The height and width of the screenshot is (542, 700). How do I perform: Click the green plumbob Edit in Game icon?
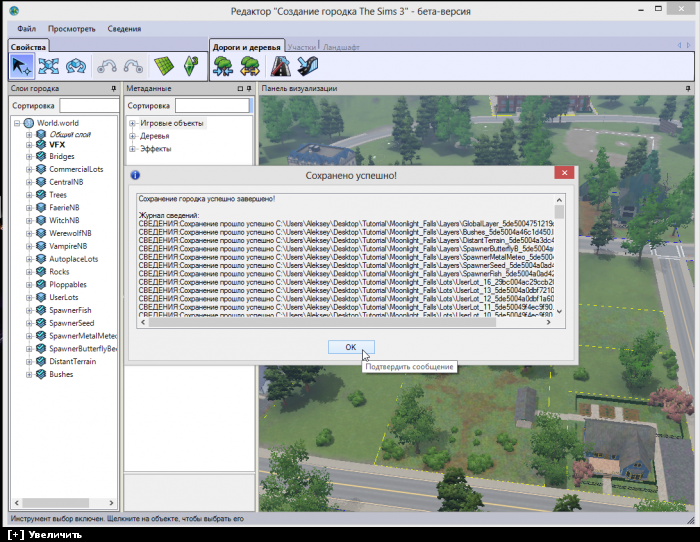pyautogui.click(x=191, y=66)
